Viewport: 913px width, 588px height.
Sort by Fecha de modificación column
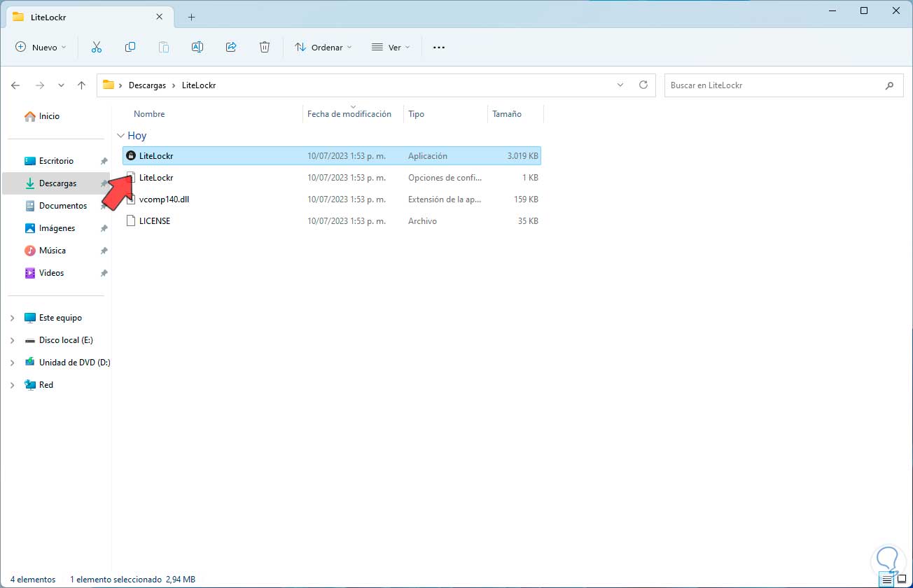tap(349, 114)
